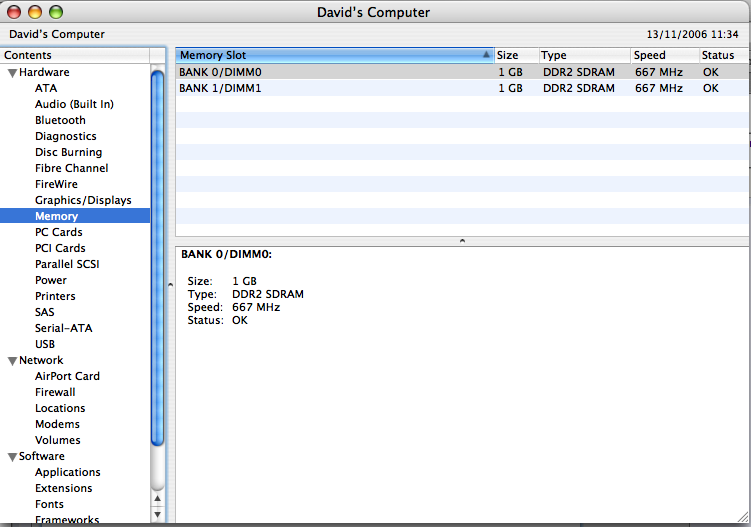The width and height of the screenshot is (751, 527).
Task: Open Firewall network entry
Action: [x=55, y=392]
